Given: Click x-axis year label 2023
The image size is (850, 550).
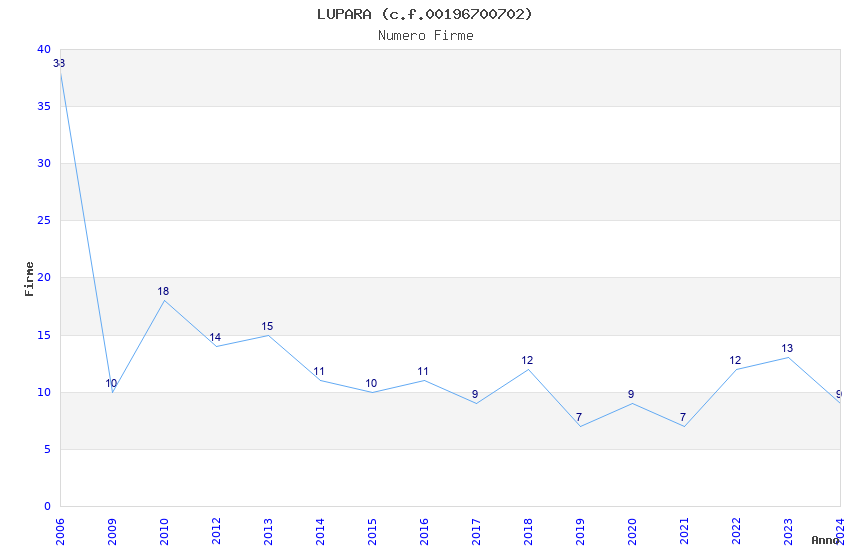Looking at the screenshot, I should point(788,532).
